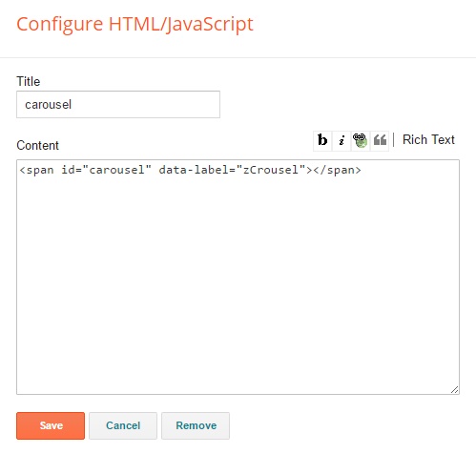Click the Configure HTML/JavaScript heading
Screen dimensions: 476x454
point(135,24)
